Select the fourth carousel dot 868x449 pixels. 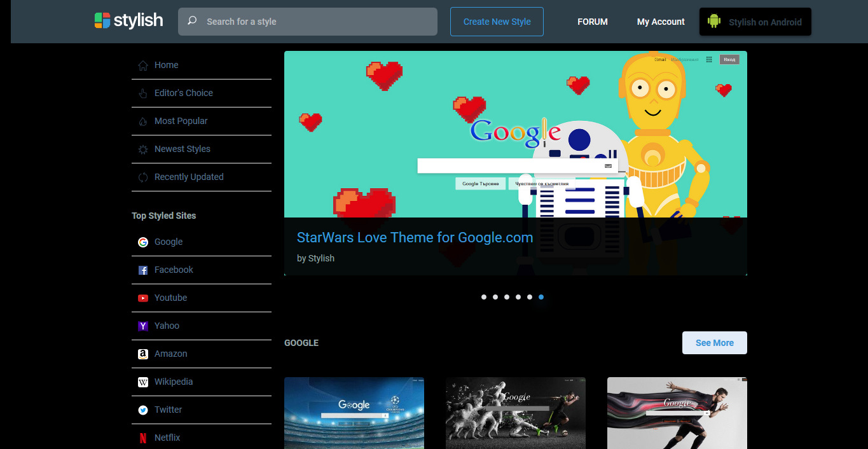[x=518, y=297]
